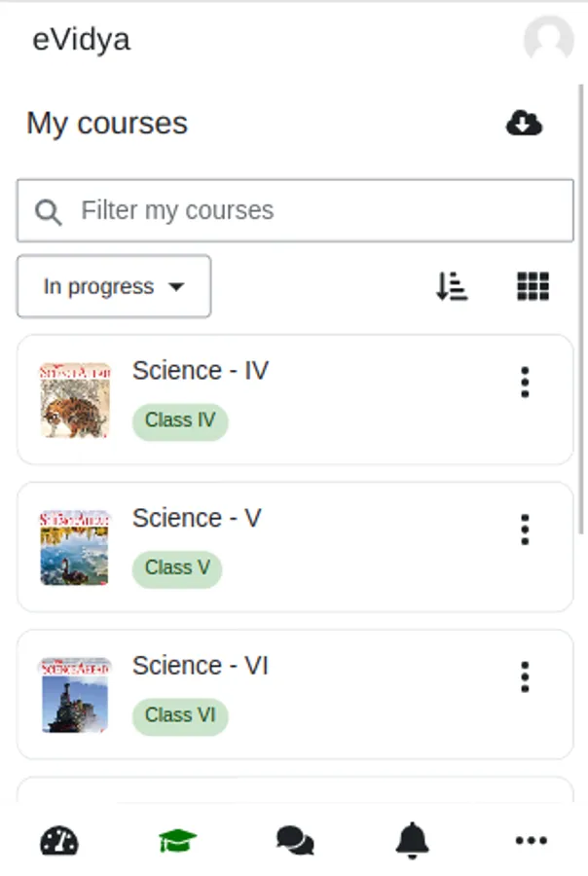Click the download courses cloud icon

pos(524,123)
